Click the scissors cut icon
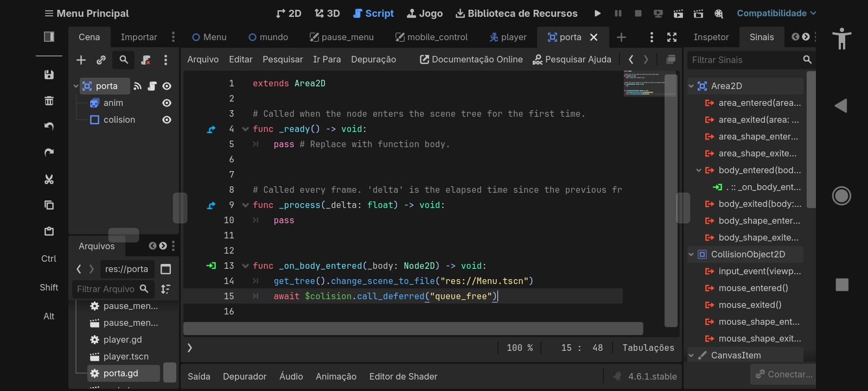 49,179
